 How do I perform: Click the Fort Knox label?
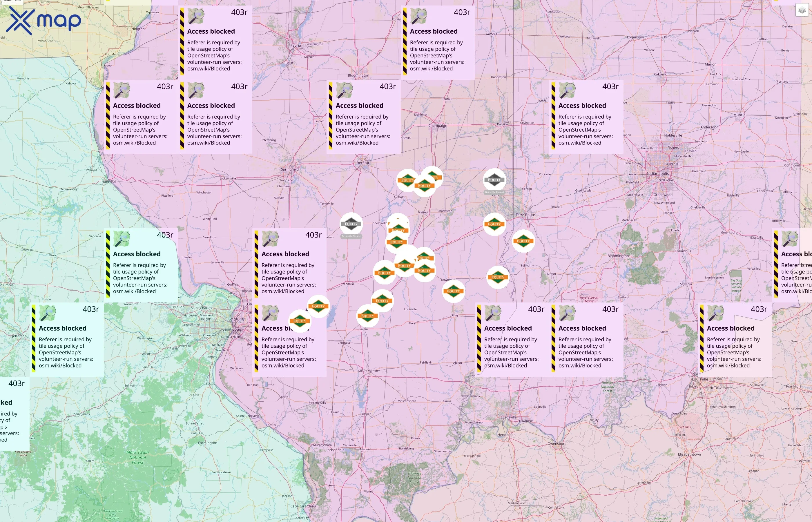(x=685, y=427)
